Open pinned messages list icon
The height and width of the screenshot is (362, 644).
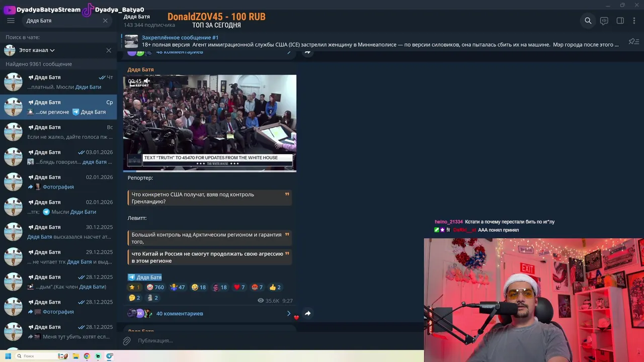point(633,41)
